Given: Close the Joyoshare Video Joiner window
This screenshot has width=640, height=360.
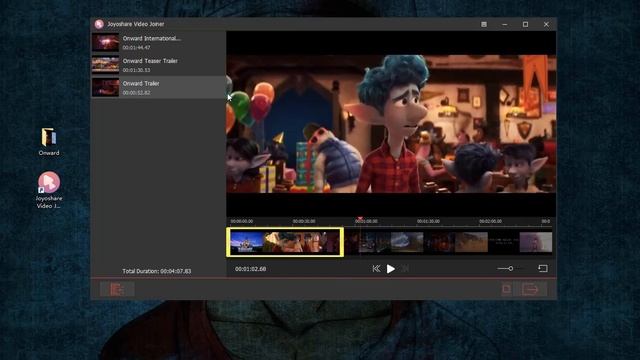Looking at the screenshot, I should point(546,24).
